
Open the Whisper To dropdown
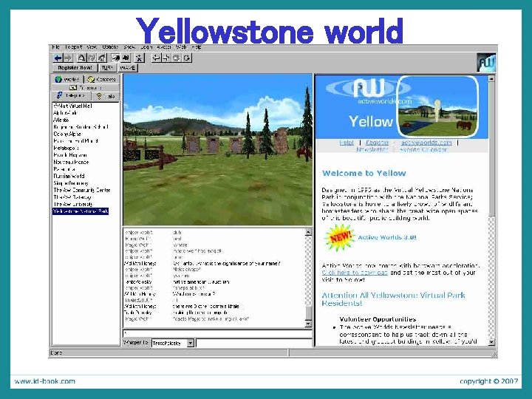191,343
